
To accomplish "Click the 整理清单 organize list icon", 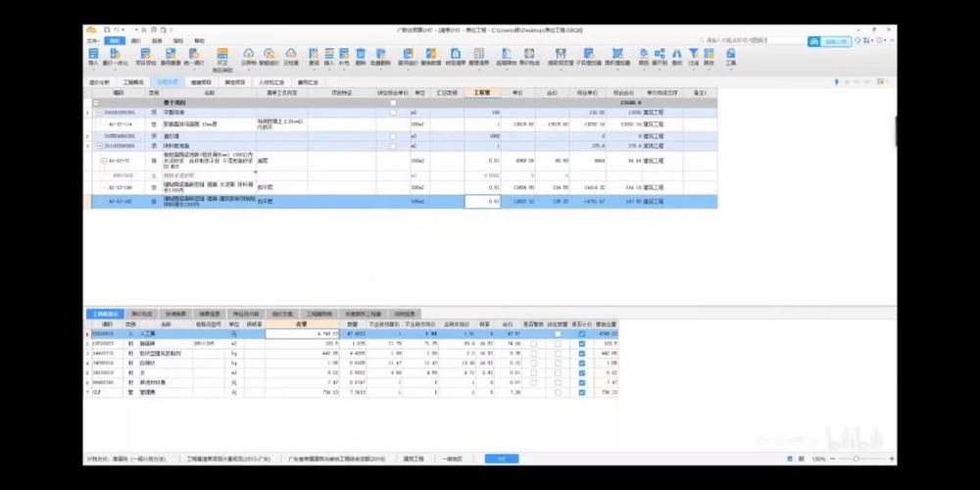I will coord(479,57).
